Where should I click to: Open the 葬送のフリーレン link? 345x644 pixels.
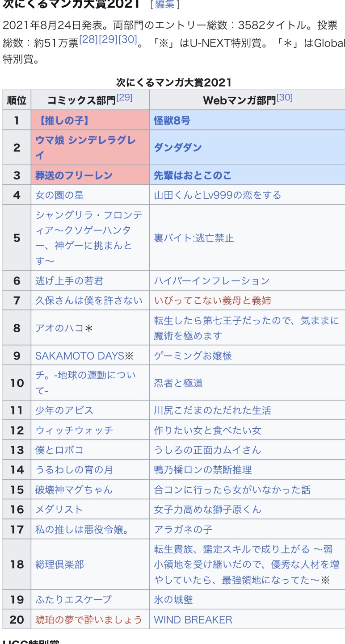click(74, 176)
